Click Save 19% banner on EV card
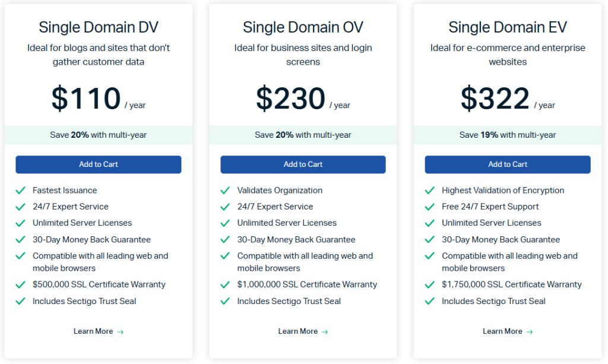 point(508,135)
